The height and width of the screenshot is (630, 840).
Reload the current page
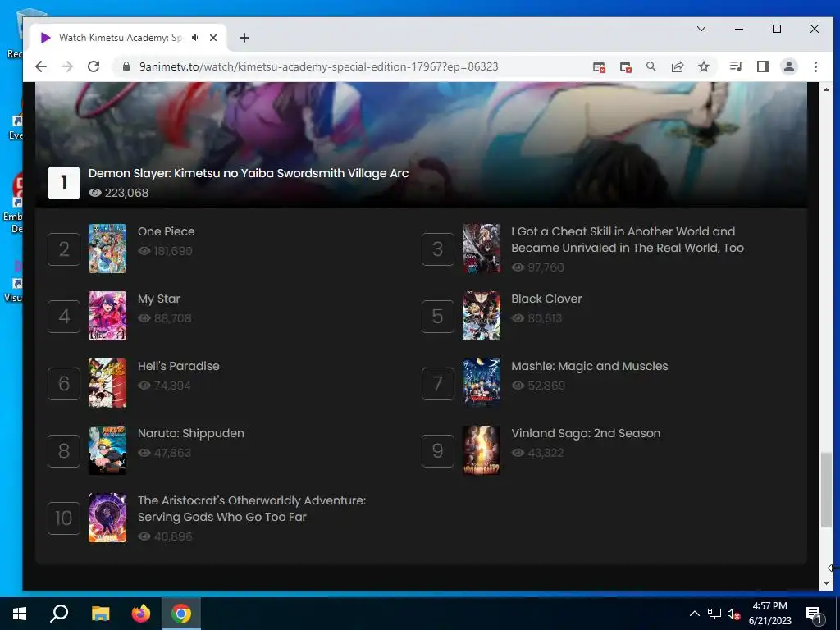(94, 66)
